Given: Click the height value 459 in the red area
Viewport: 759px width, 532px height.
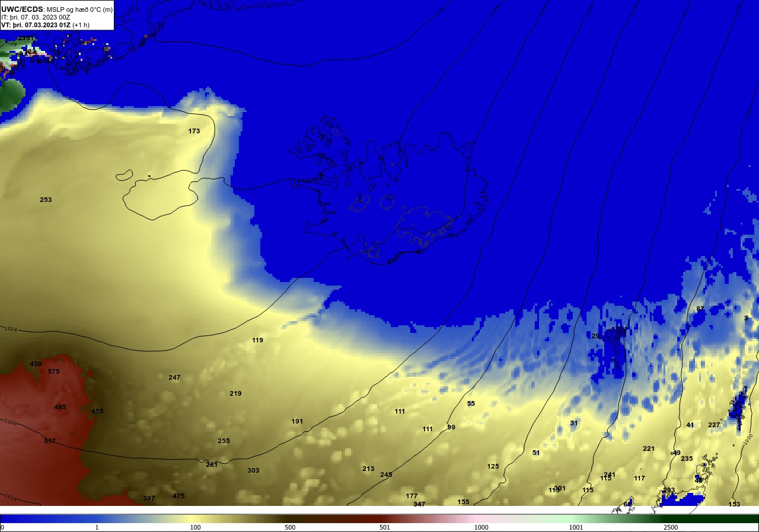Looking at the screenshot, I should coord(36,364).
